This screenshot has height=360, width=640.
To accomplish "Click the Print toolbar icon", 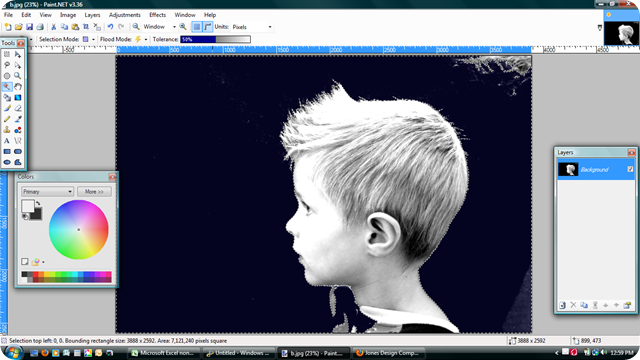I will click(40, 27).
